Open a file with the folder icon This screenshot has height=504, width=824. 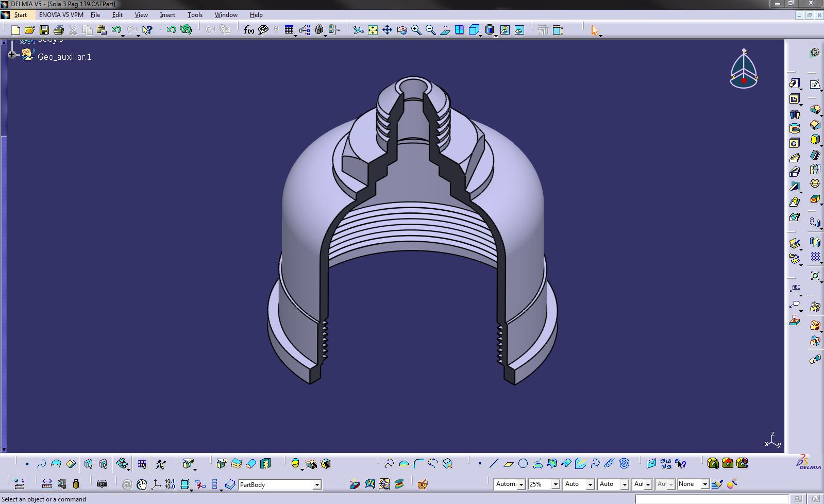point(29,30)
